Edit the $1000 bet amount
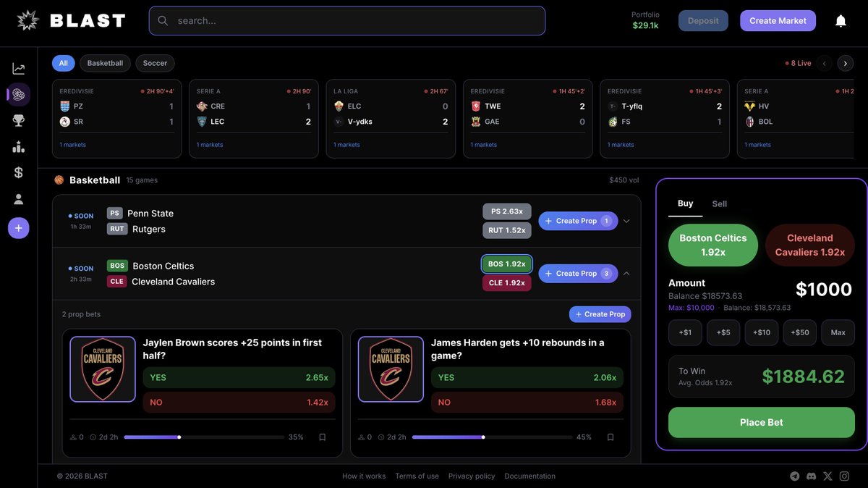This screenshot has height=488, width=868. [x=824, y=290]
